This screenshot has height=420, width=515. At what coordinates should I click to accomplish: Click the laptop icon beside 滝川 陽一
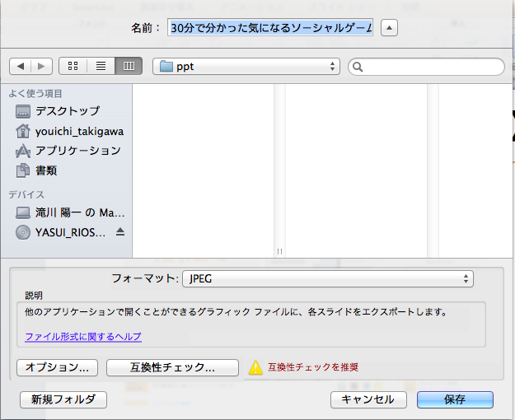tap(23, 212)
